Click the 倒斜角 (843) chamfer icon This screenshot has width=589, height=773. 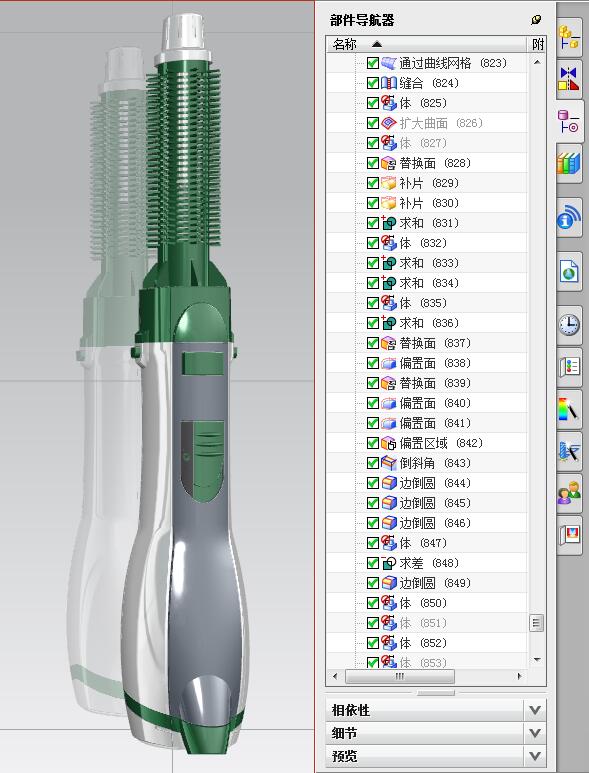pyautogui.click(x=389, y=463)
